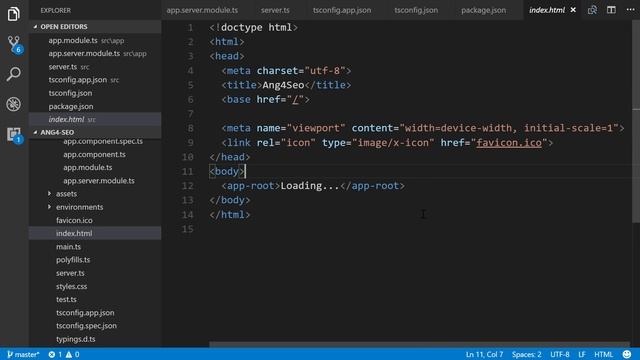This screenshot has height=360, width=640.
Task: Select the index.html tab
Action: coord(547,10)
